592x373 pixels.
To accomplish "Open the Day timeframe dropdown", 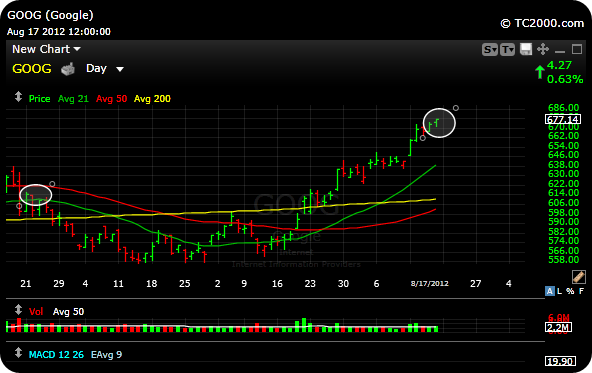I will click(x=105, y=69).
